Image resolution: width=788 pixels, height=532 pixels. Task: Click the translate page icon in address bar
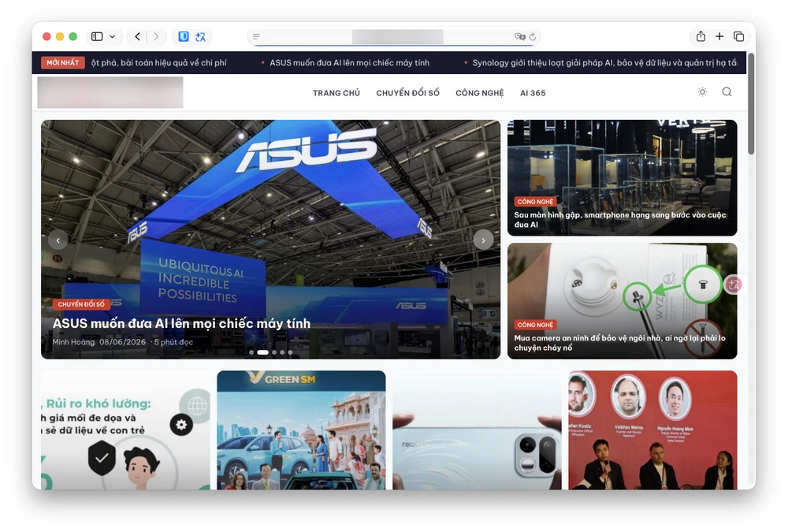(519, 36)
